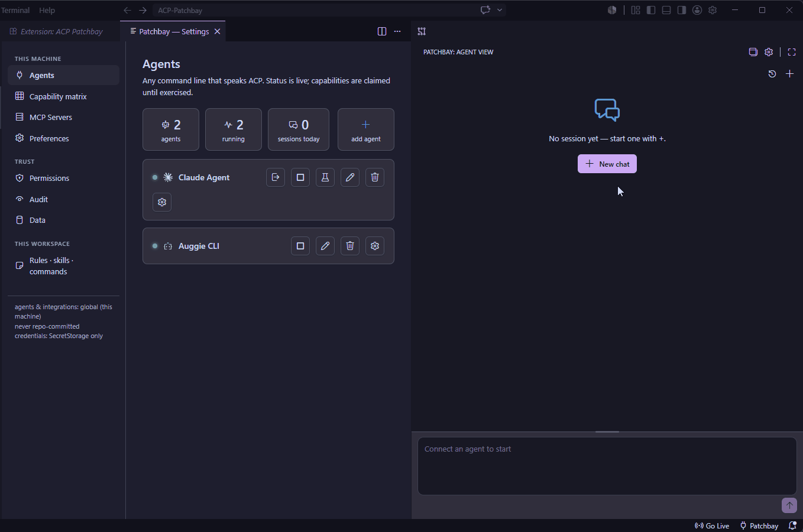The height and width of the screenshot is (532, 803).
Task: Open notifications bell in status bar
Action: coord(792,525)
